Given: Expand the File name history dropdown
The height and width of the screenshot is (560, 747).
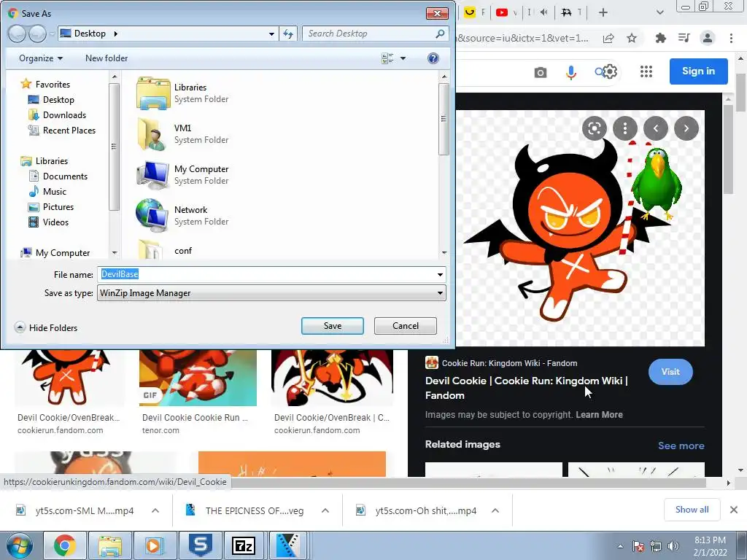Looking at the screenshot, I should pyautogui.click(x=440, y=275).
